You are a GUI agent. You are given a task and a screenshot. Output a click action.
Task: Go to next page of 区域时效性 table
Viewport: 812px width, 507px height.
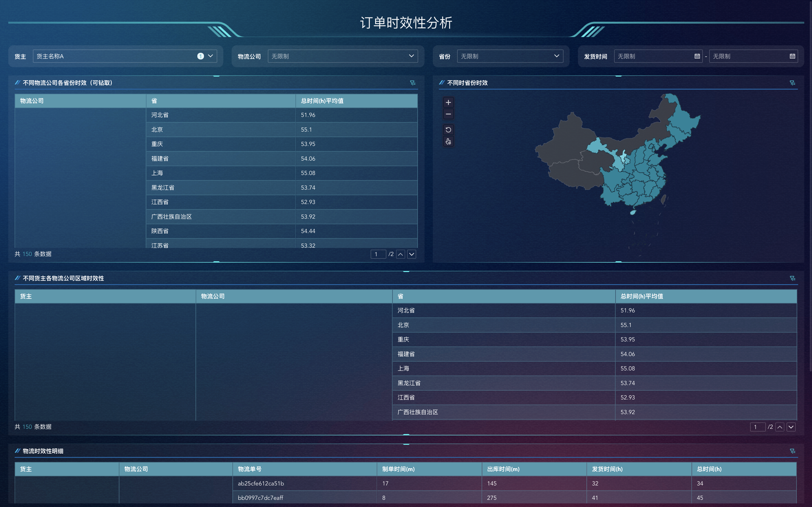(x=791, y=427)
